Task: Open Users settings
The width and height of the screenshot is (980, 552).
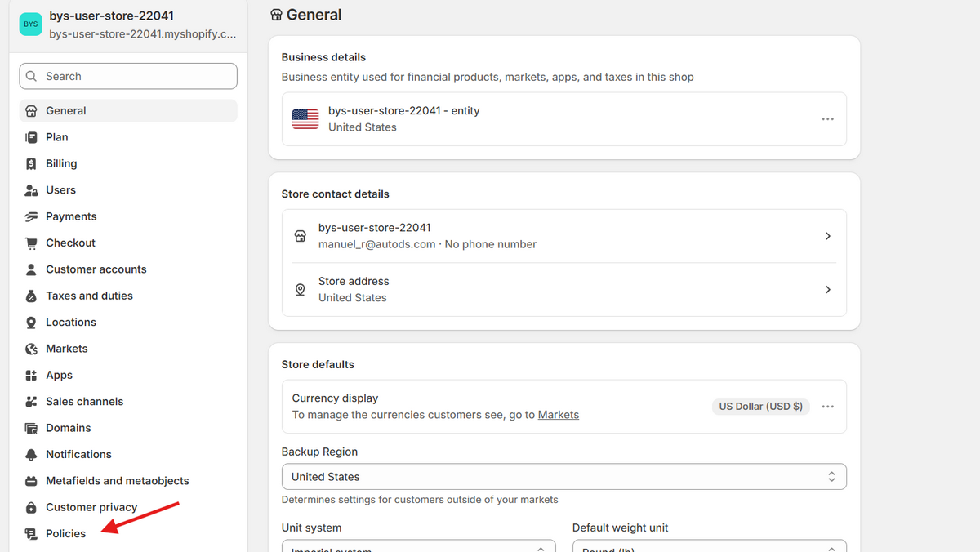Action: click(128, 190)
